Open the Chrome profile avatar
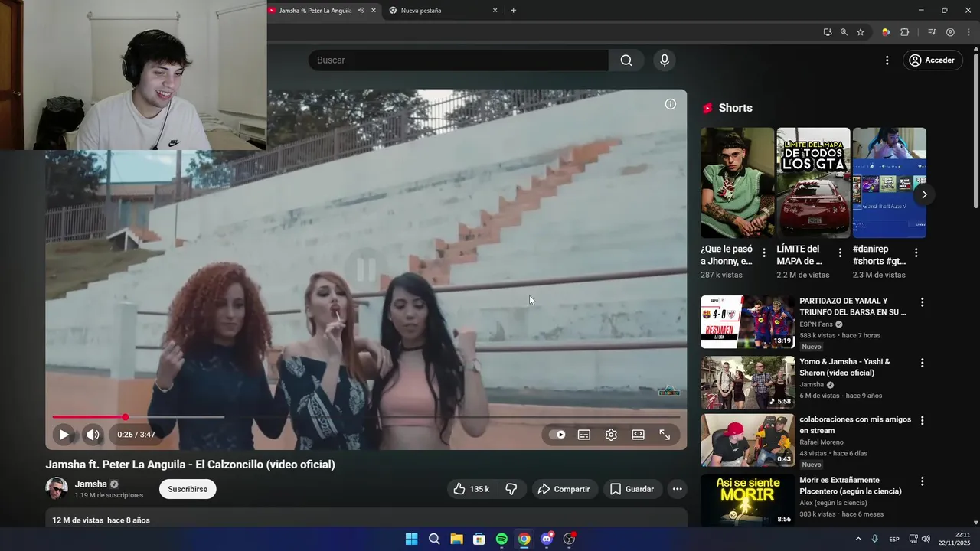This screenshot has width=980, height=551. [x=950, y=32]
